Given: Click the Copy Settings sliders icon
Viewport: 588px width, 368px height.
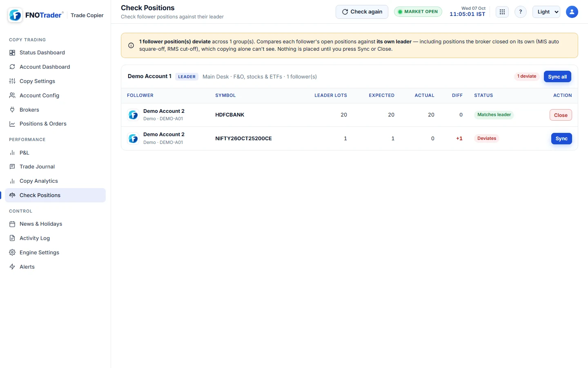Looking at the screenshot, I should (x=12, y=81).
